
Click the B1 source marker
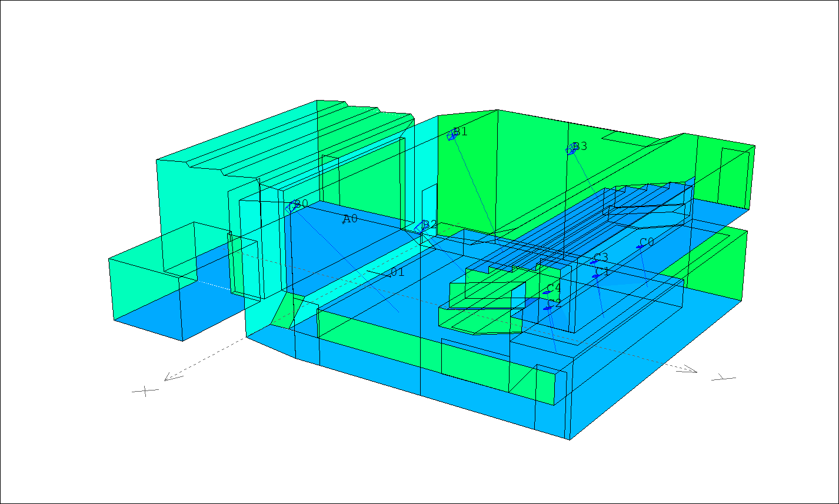pyautogui.click(x=452, y=135)
